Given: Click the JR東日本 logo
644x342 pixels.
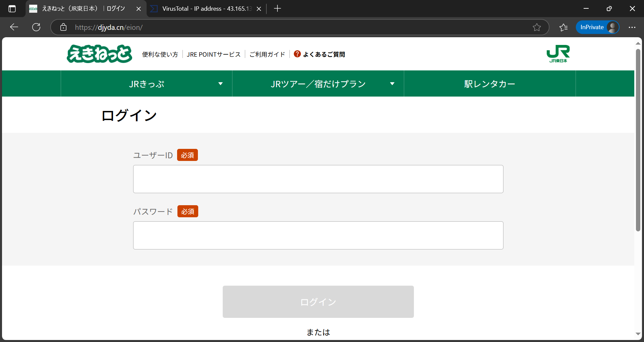Looking at the screenshot, I should [558, 54].
